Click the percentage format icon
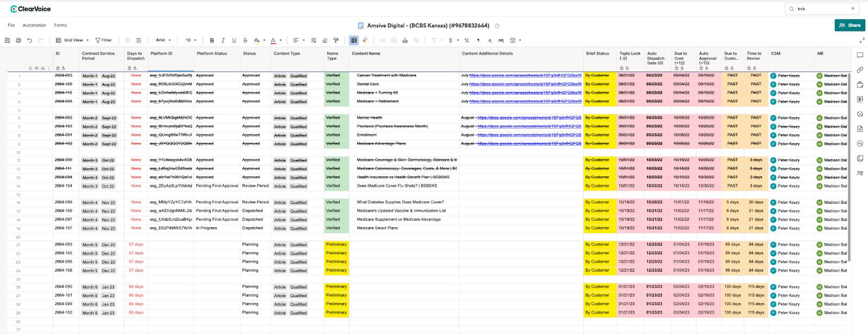Viewport: 868px width, 334px height. click(x=467, y=40)
